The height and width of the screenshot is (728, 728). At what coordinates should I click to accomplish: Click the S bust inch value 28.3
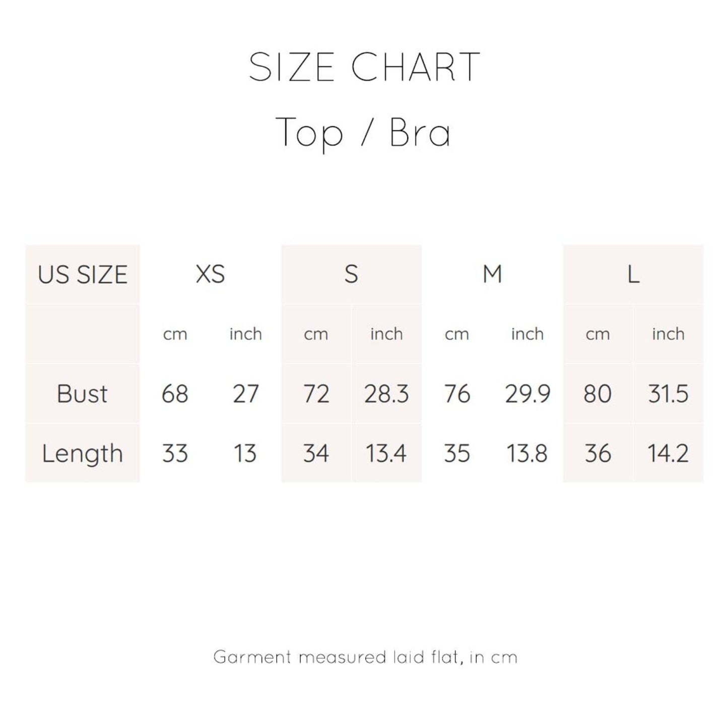coord(386,393)
